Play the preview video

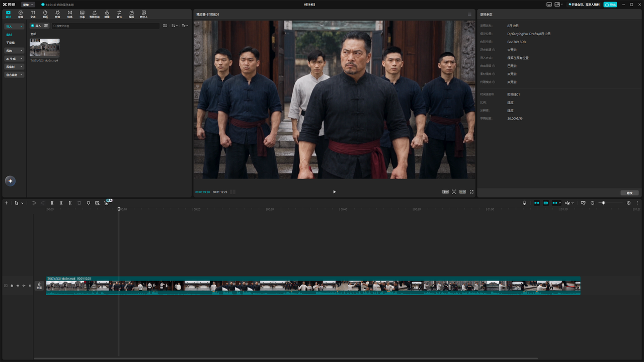click(x=334, y=192)
